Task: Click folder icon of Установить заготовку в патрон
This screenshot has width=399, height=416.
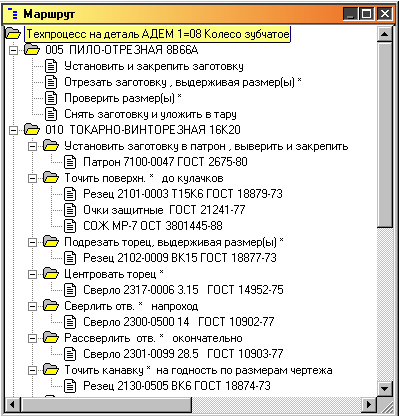Action: (51, 146)
